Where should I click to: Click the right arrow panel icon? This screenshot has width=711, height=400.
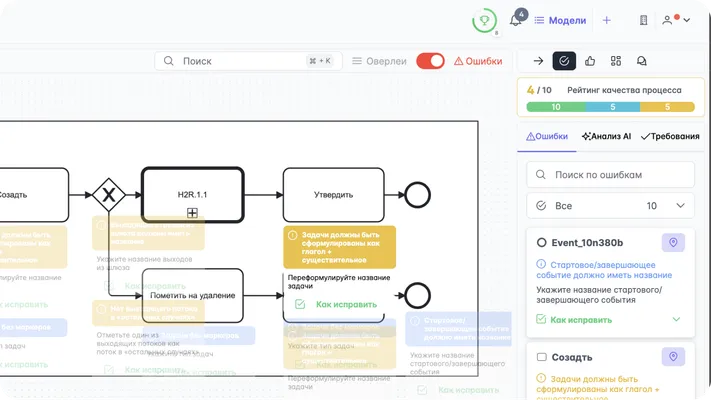pos(538,61)
